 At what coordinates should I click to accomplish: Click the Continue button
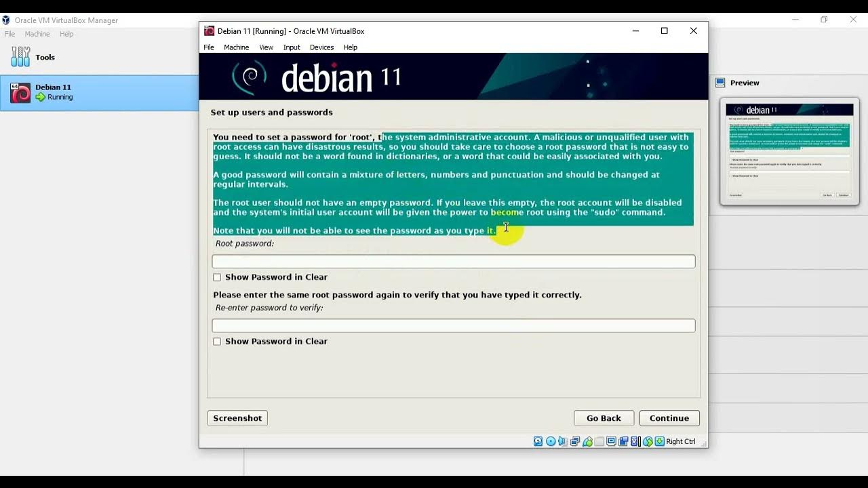(669, 418)
